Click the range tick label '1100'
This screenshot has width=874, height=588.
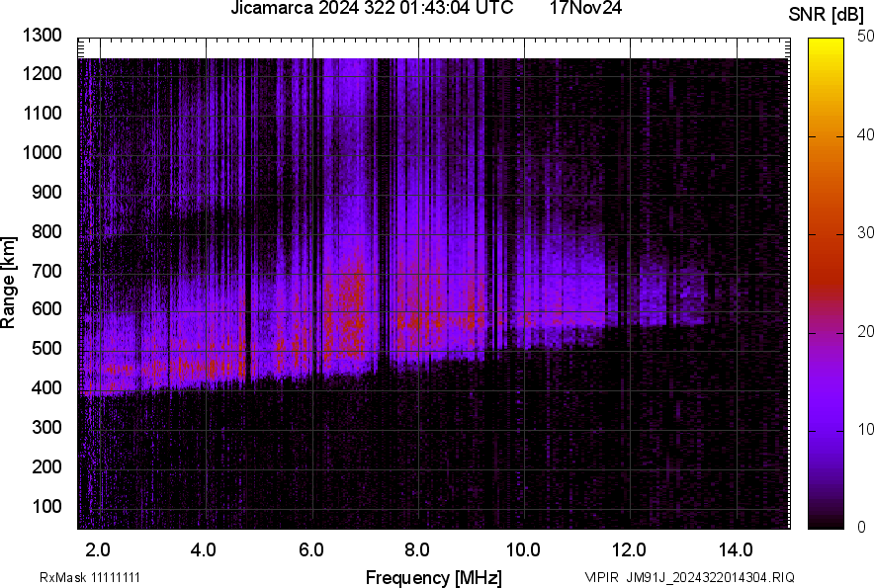42,113
